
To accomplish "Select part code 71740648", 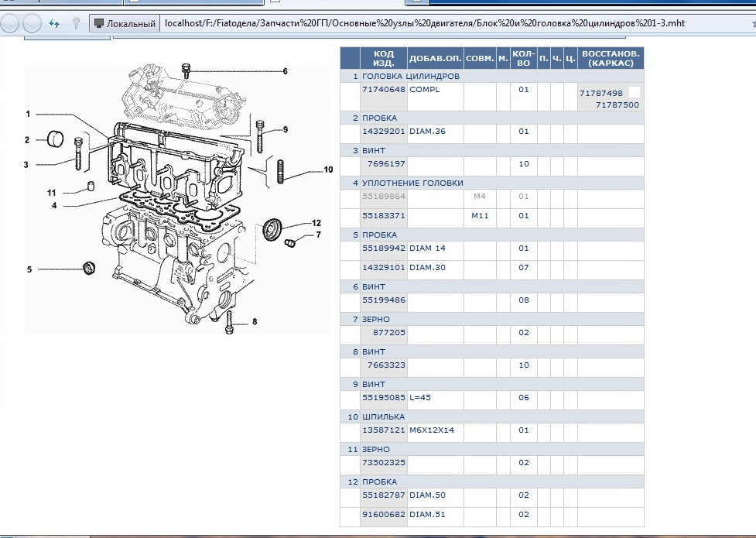I will pyautogui.click(x=384, y=90).
